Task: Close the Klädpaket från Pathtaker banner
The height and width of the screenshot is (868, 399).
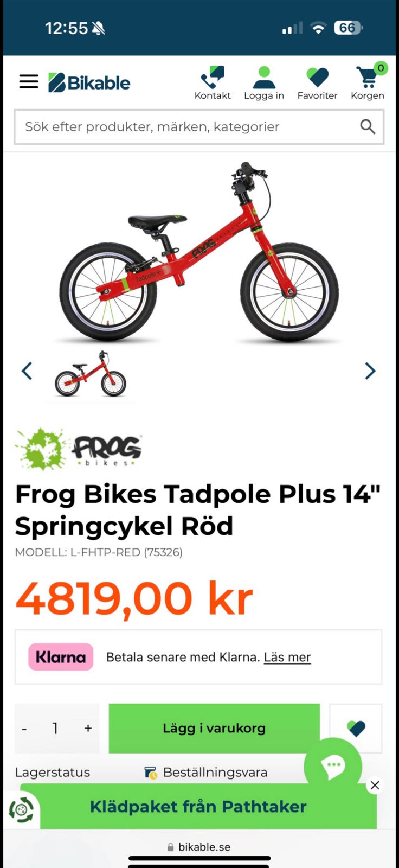Action: point(375,785)
